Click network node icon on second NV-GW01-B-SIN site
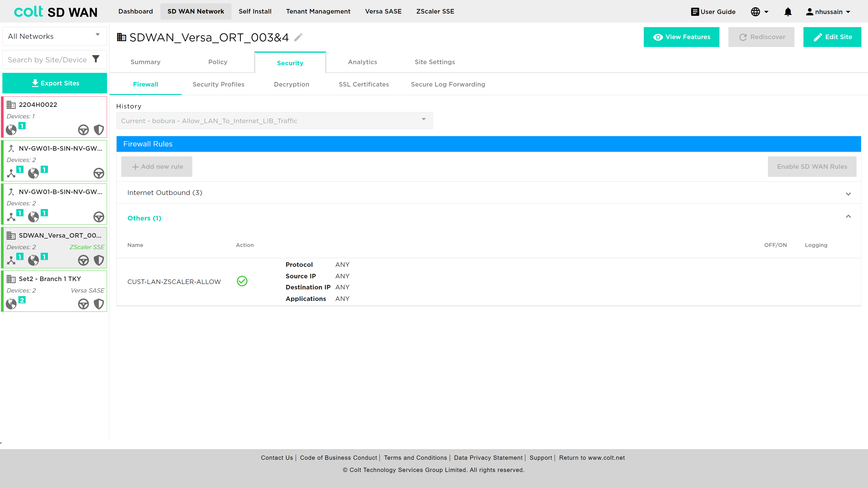 point(11,217)
